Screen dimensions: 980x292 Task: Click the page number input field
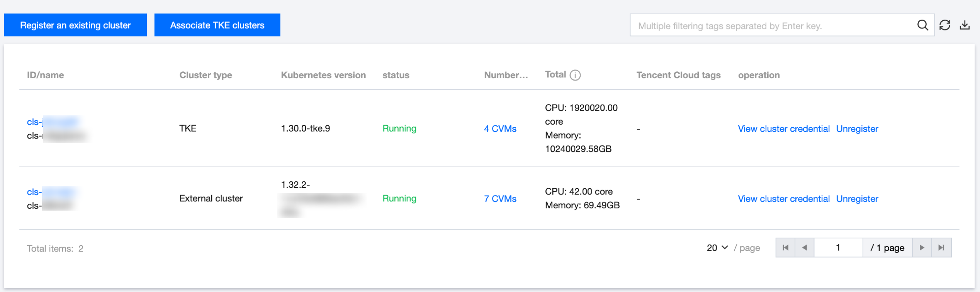click(x=838, y=248)
